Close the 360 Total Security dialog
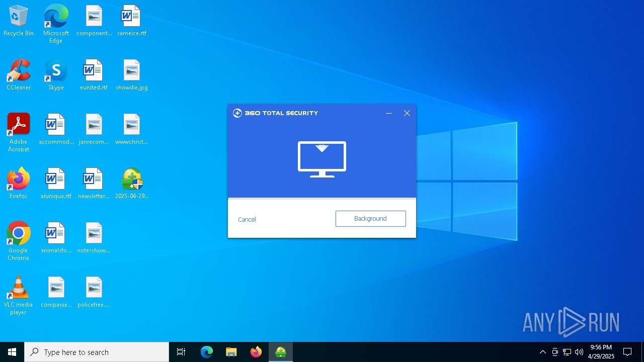Screen dimensions: 644x362 point(407,113)
